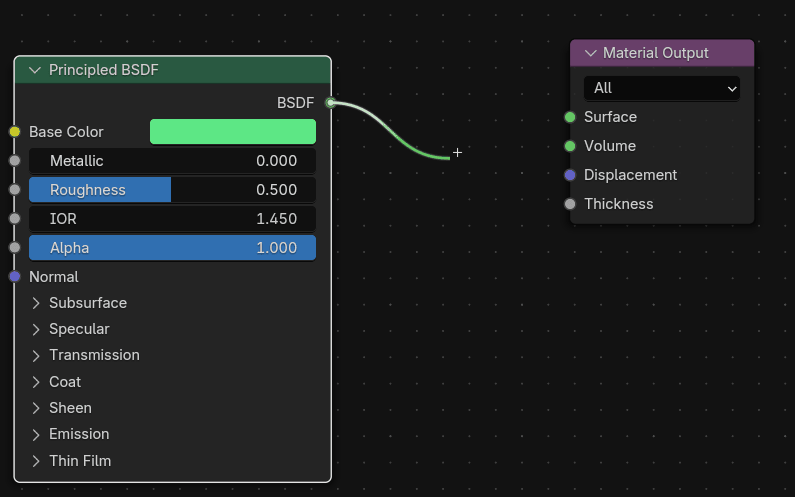This screenshot has height=497, width=795.
Task: Collapse the Material Output node
Action: pos(591,53)
